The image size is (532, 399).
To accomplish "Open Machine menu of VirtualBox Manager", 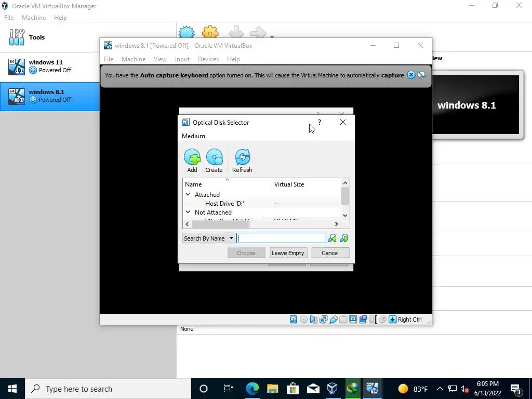I will [x=34, y=18].
